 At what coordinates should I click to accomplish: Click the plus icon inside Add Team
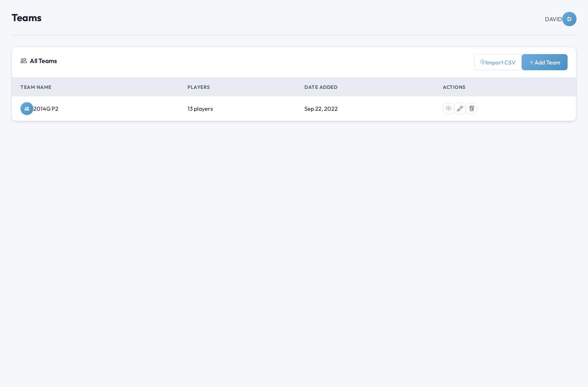click(531, 62)
